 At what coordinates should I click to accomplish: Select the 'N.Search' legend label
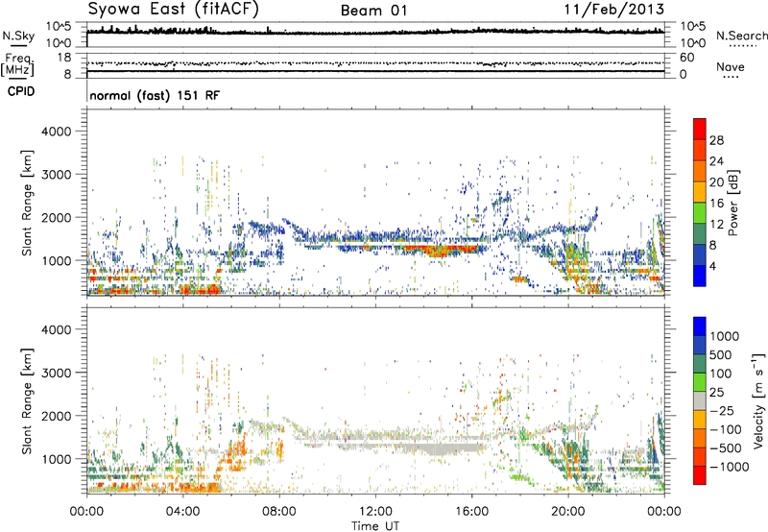741,36
